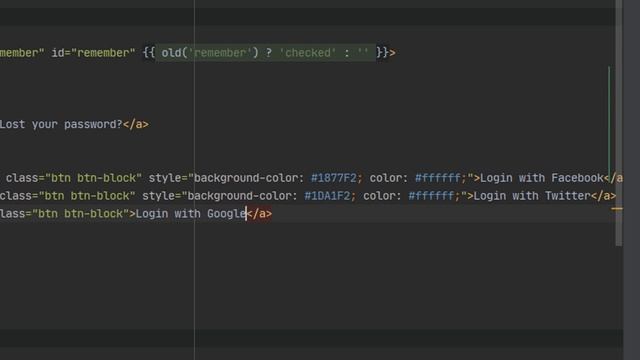
Task: Click the closing </a> tag after Google
Action: tap(259, 214)
